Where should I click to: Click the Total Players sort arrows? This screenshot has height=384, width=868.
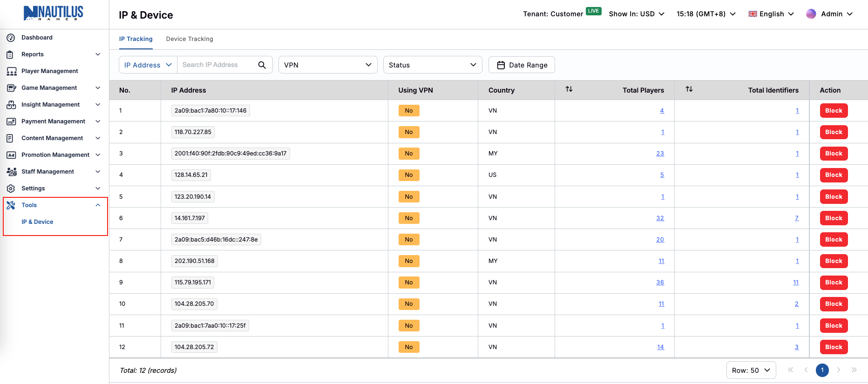tap(569, 89)
